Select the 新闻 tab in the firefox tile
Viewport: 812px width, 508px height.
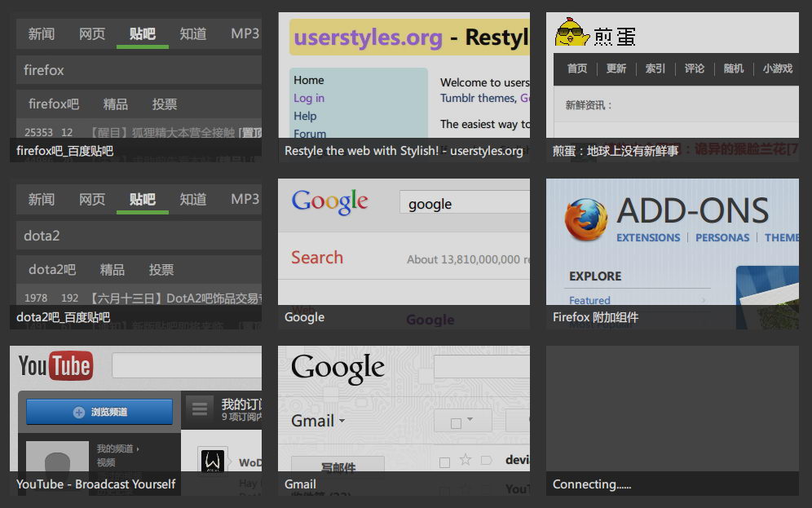(42, 34)
